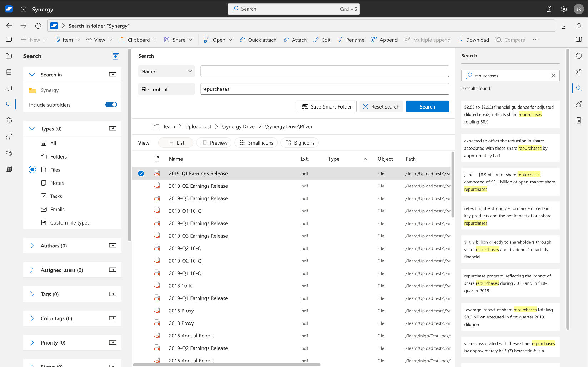Collapse the Types (0) section
Image resolution: width=588 pixels, height=367 pixels.
pos(32,129)
